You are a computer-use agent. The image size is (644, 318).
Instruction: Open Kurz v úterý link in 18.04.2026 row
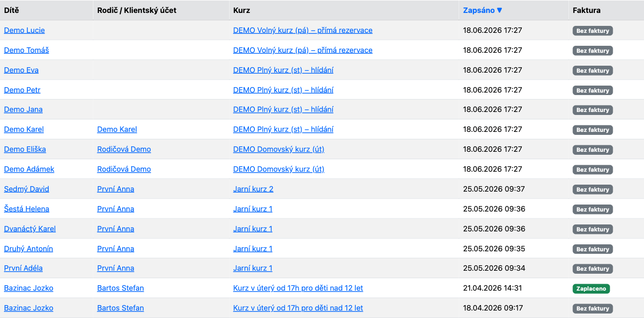pyautogui.click(x=298, y=308)
